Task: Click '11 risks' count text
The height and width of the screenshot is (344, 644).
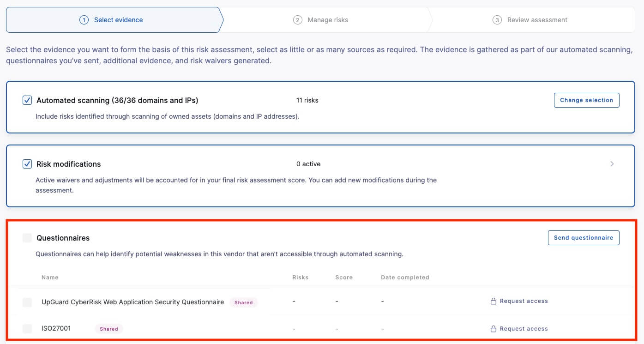Action: [307, 100]
